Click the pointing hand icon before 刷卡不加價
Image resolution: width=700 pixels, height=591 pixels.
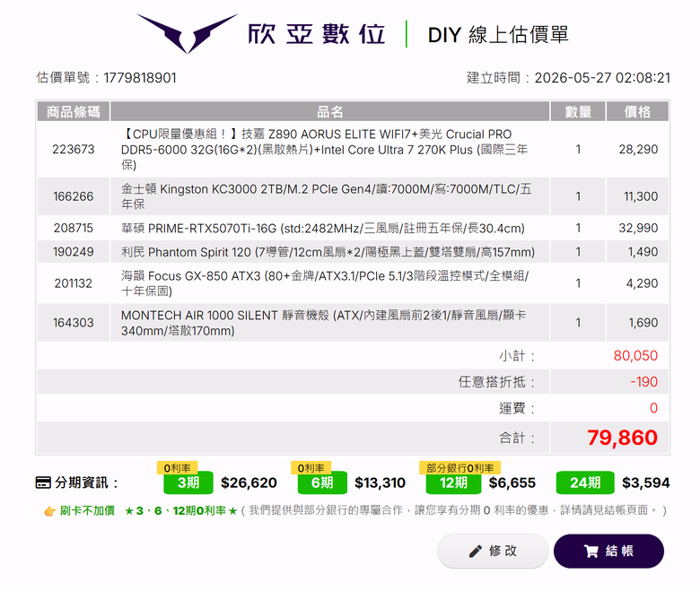coord(49,511)
